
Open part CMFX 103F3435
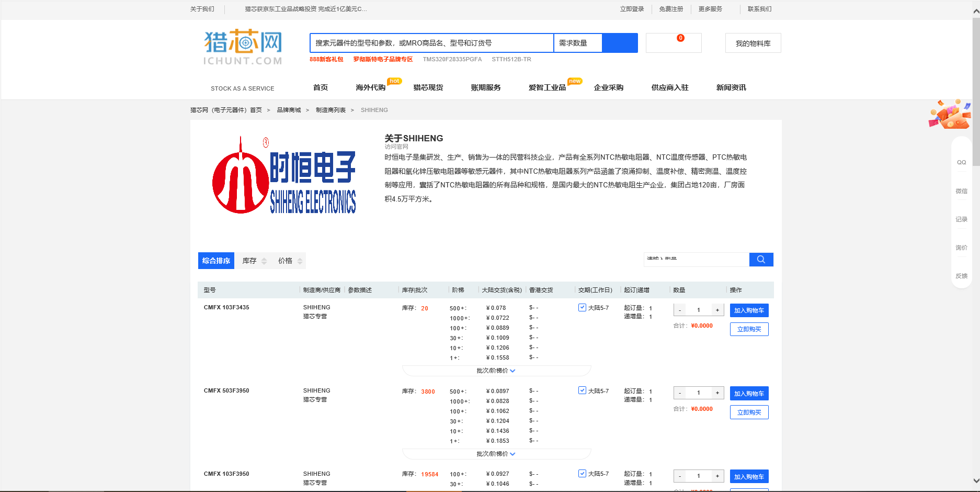click(226, 307)
